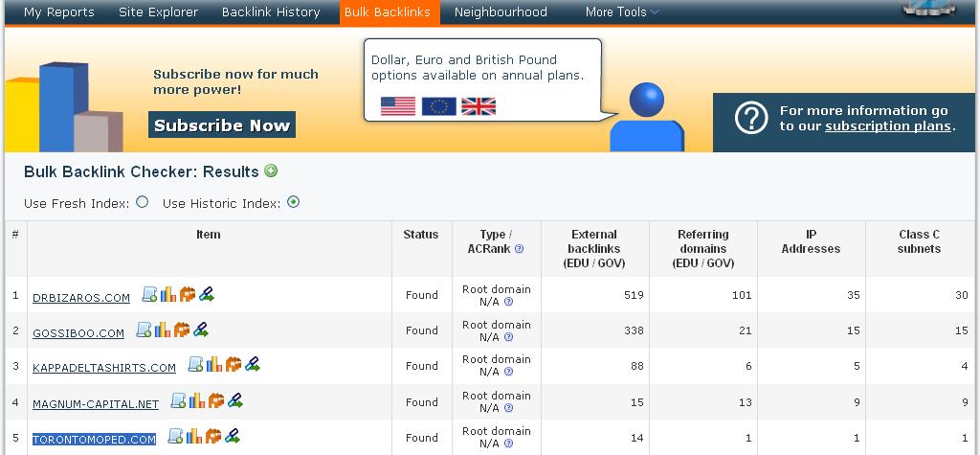This screenshot has height=455, width=980.
Task: Click the orange neighbourhood icon for TORONTOMOPED.COM
Action: click(x=213, y=436)
